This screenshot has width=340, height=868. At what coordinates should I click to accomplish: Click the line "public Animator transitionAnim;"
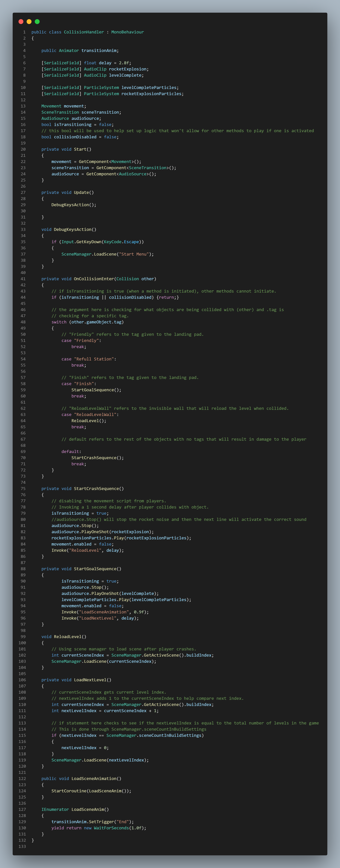(x=80, y=50)
